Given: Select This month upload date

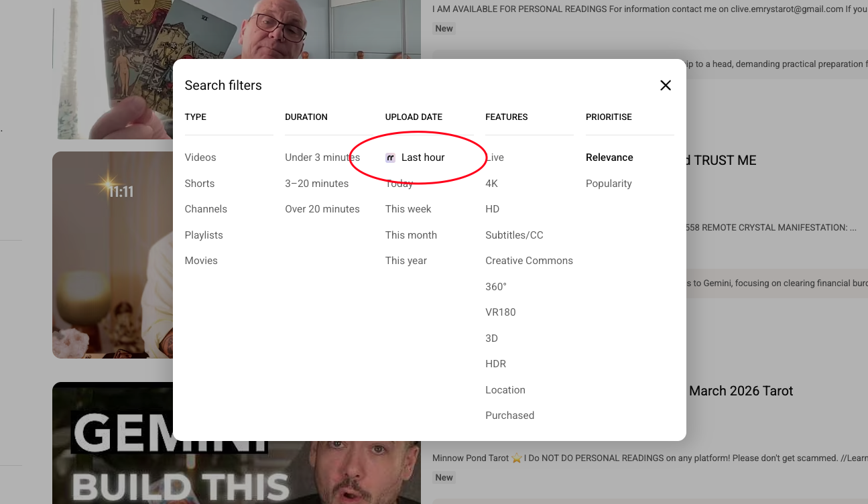Looking at the screenshot, I should point(411,235).
